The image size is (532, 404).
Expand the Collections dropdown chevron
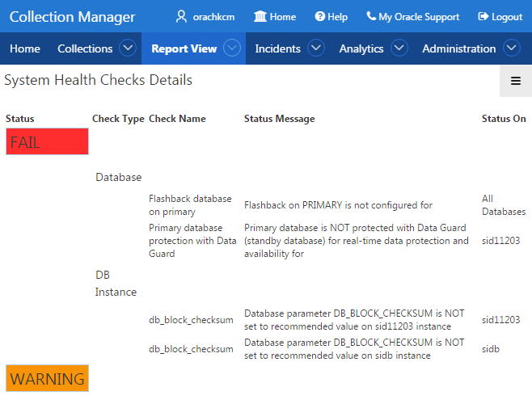(x=128, y=48)
